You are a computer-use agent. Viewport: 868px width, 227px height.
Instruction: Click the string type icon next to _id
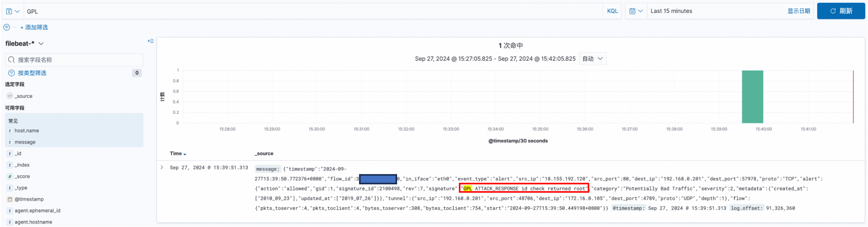tap(10, 154)
